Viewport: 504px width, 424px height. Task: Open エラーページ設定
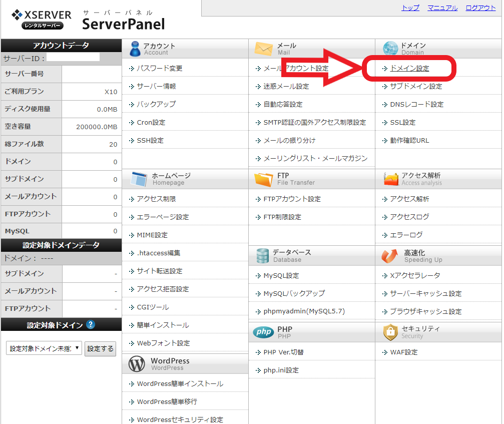[x=163, y=217]
